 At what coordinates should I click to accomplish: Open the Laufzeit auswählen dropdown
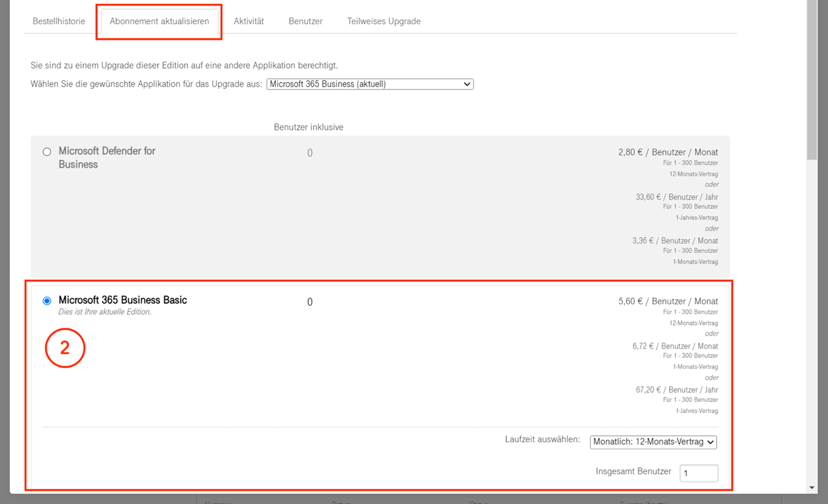652,442
